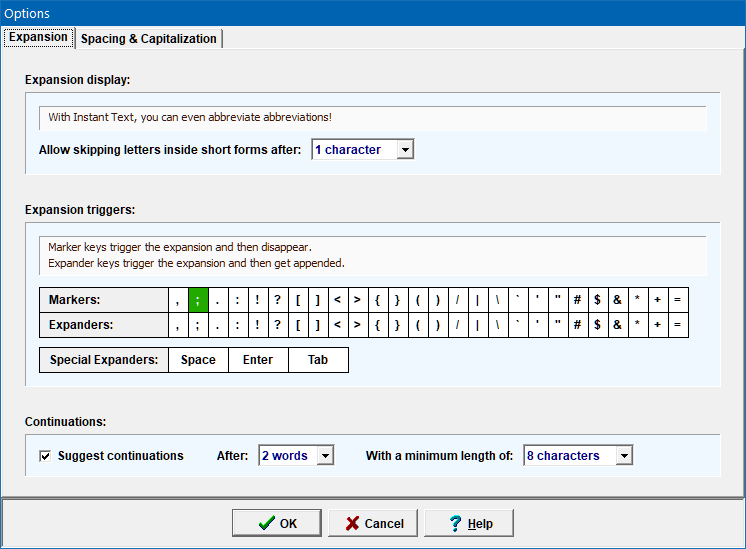
Task: Toggle the right bracket ] in Markers row
Action: 318,300
